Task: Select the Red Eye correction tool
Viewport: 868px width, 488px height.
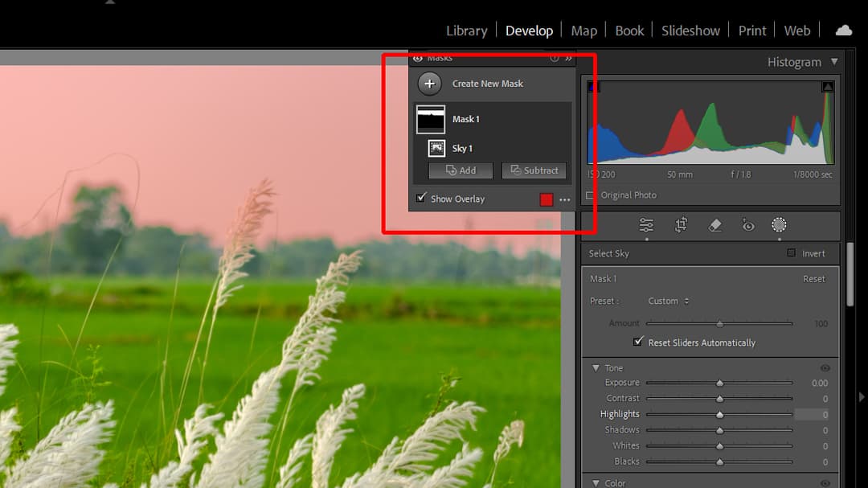Action: pos(747,225)
